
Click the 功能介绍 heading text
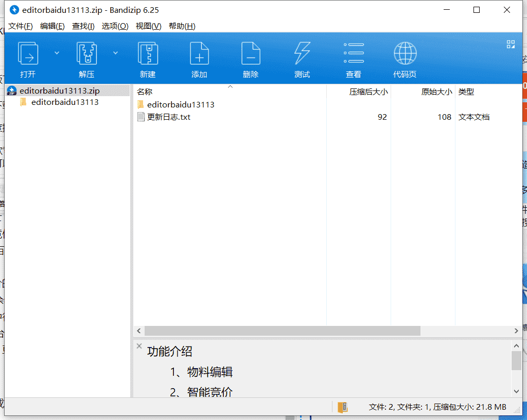[x=169, y=351]
